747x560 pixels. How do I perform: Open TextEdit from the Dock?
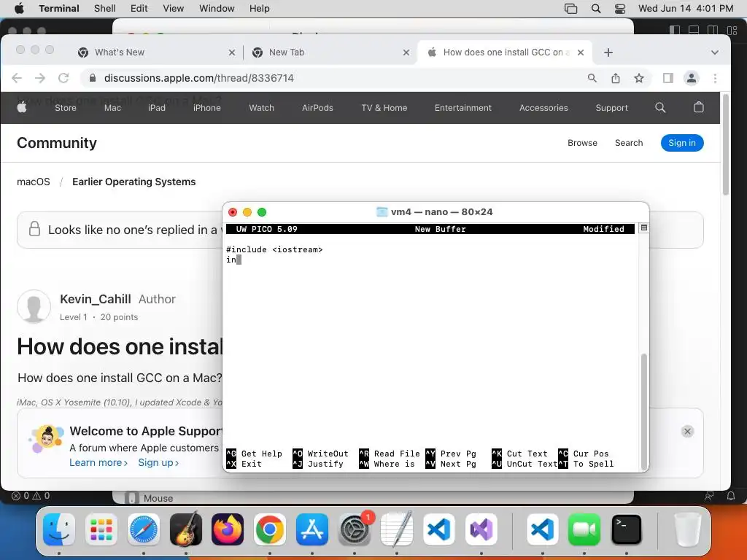(396, 529)
